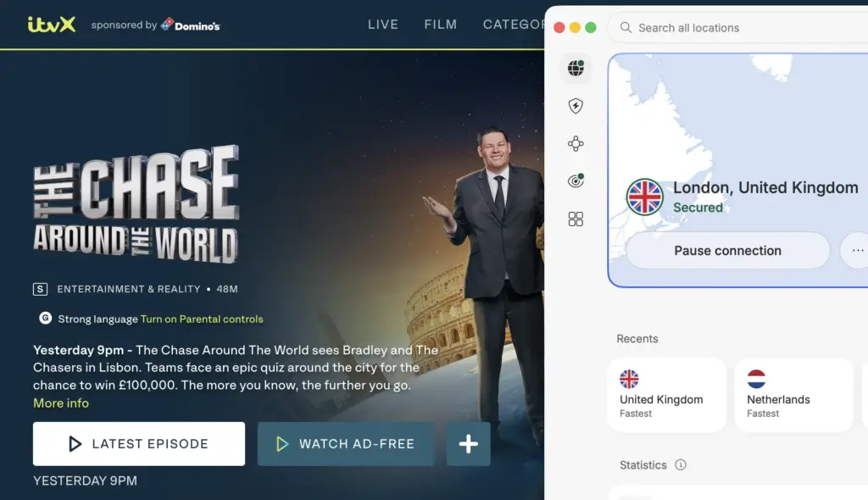Open More info link for the show
This screenshot has width=868, height=500.
[61, 403]
